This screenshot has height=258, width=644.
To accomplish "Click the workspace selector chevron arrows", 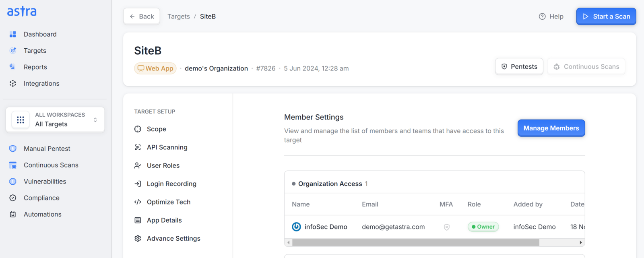I will point(95,120).
